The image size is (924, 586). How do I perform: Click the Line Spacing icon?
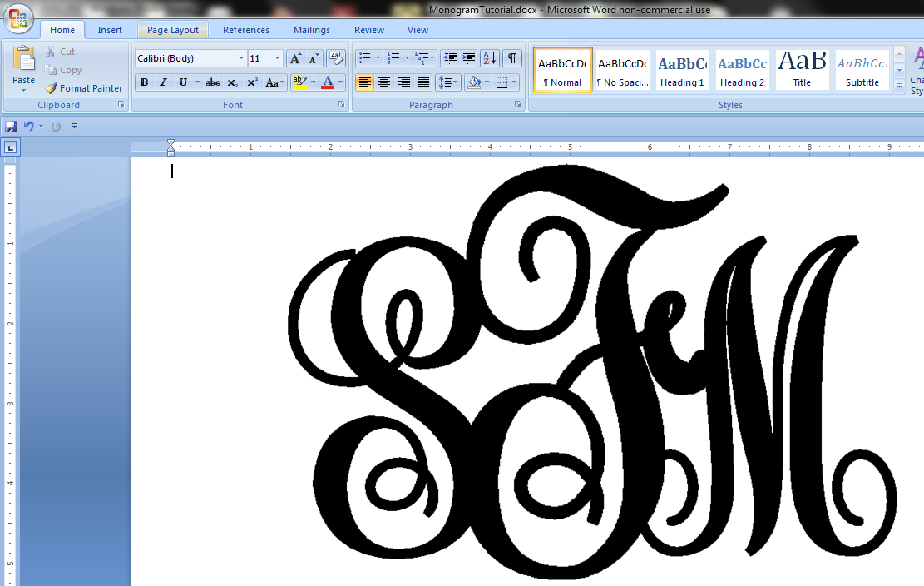click(445, 82)
